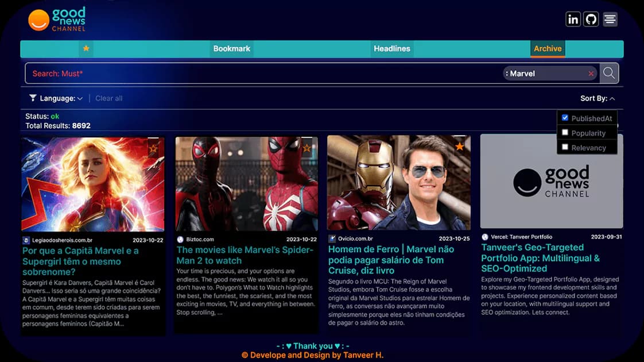Open 'Homem de Ferro' headline link
644x362 pixels.
click(x=391, y=260)
